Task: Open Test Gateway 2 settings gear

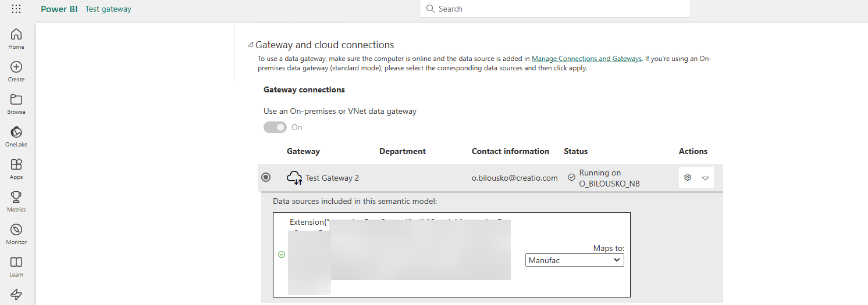Action: (x=688, y=178)
